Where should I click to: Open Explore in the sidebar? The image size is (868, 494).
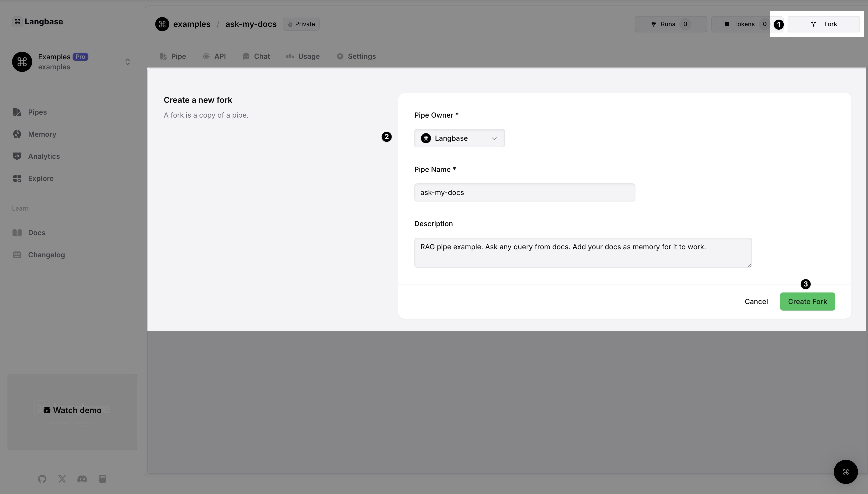point(33,178)
